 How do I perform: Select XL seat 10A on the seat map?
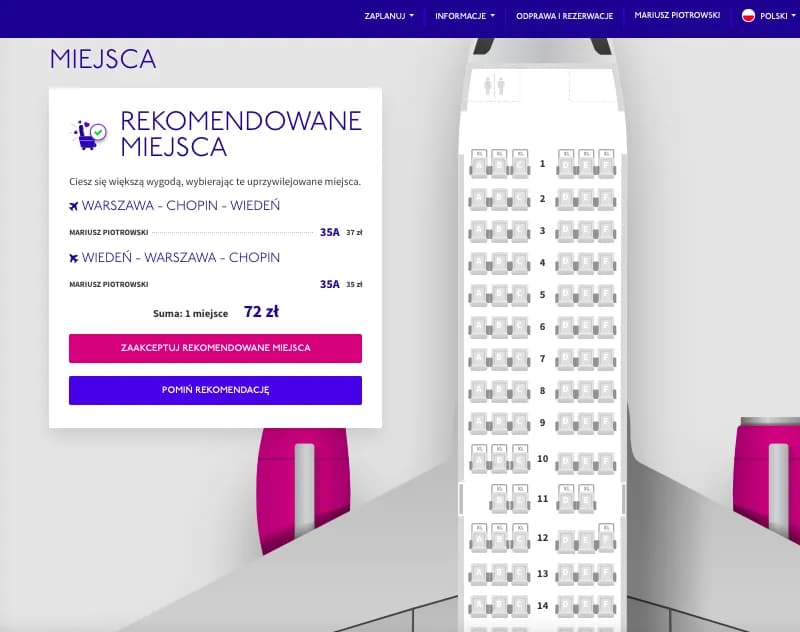[x=481, y=459]
